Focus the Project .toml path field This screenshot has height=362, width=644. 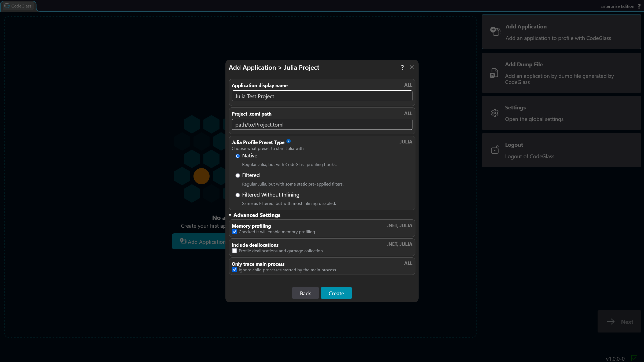[322, 124]
